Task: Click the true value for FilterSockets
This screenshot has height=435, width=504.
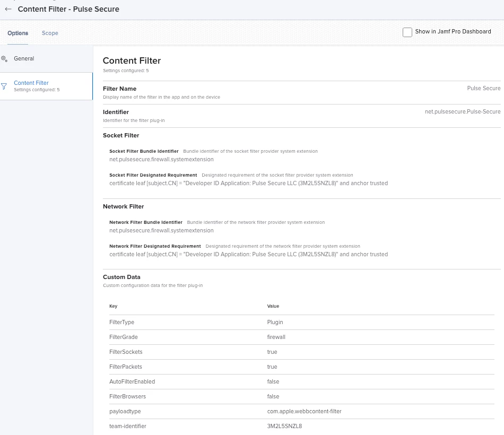Action: pos(272,352)
